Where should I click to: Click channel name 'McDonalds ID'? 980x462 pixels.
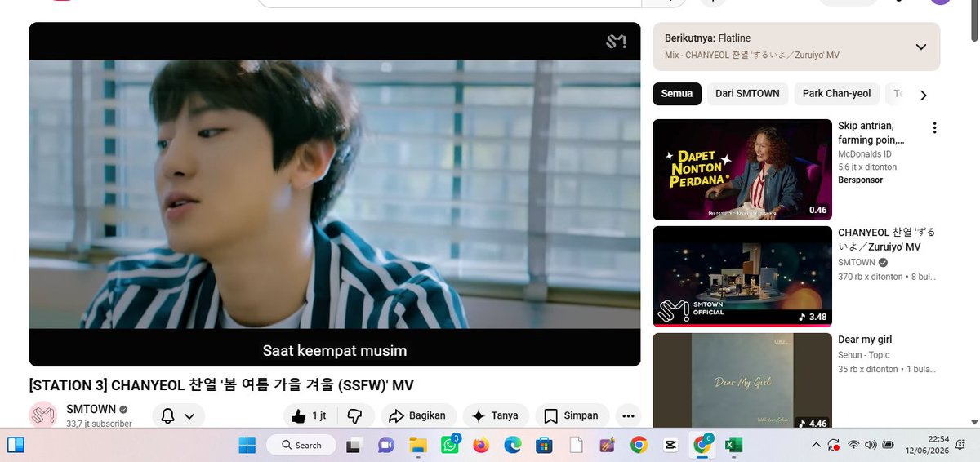(x=865, y=154)
